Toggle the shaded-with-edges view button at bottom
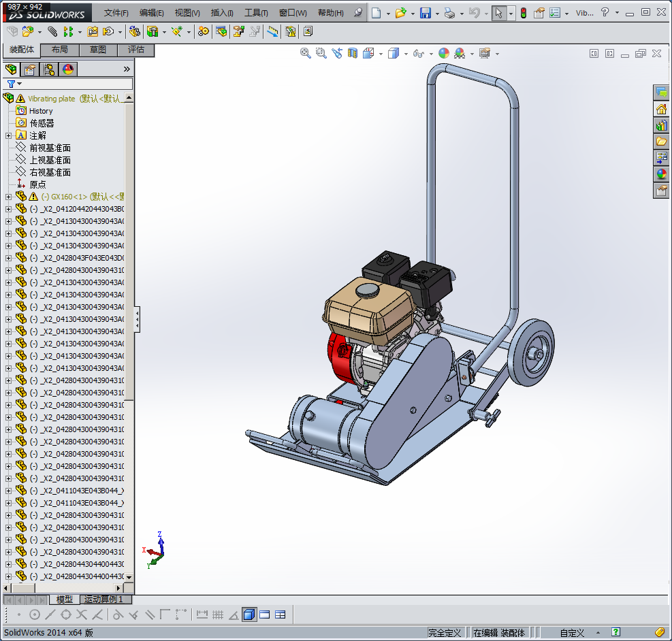672x641 pixels. pyautogui.click(x=249, y=614)
